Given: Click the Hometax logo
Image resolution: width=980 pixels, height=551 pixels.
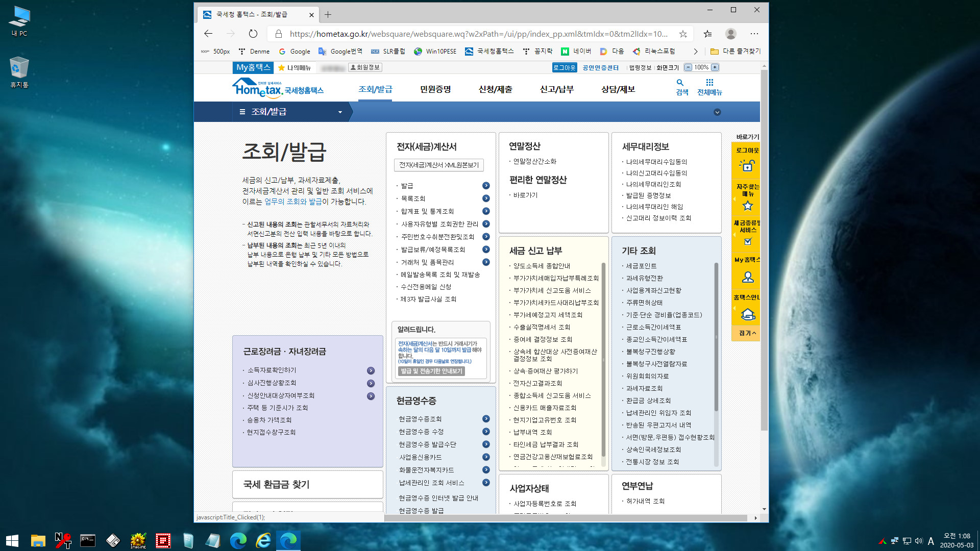Looking at the screenshot, I should (x=278, y=88).
